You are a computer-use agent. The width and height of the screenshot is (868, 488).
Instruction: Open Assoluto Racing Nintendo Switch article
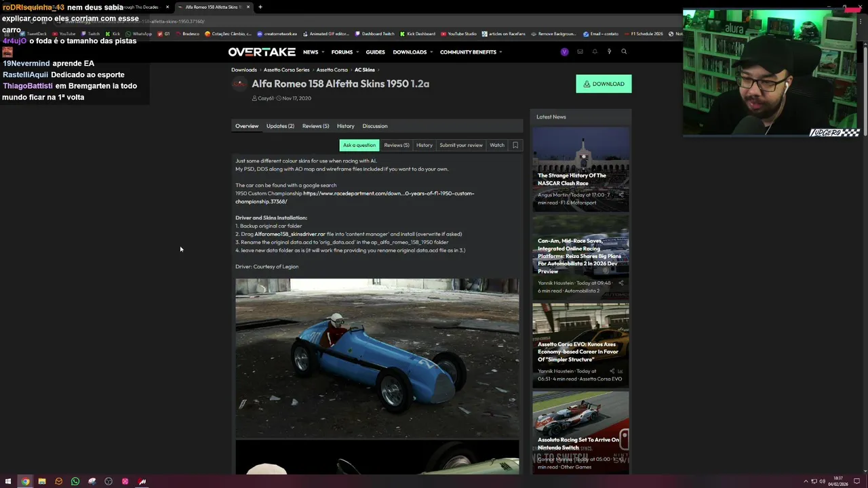pos(578,443)
